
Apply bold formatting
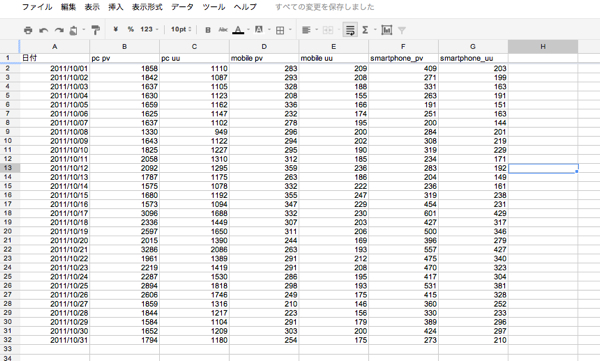click(x=208, y=30)
